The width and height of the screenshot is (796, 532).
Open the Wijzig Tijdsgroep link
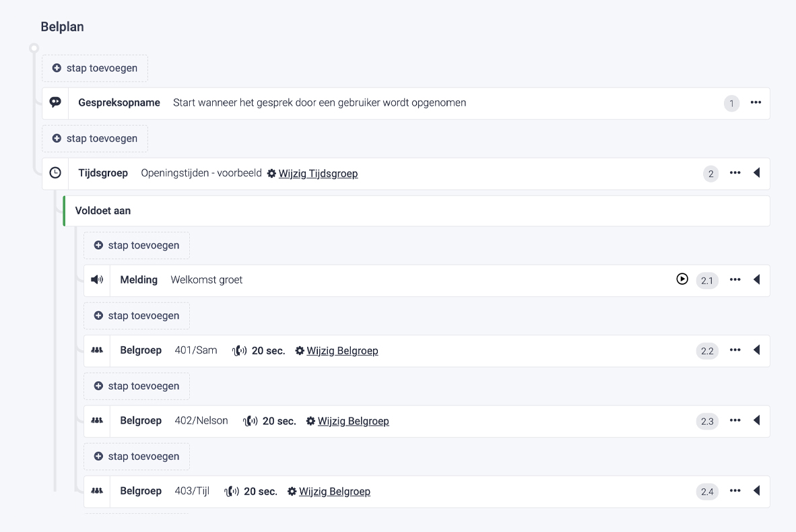coord(318,174)
